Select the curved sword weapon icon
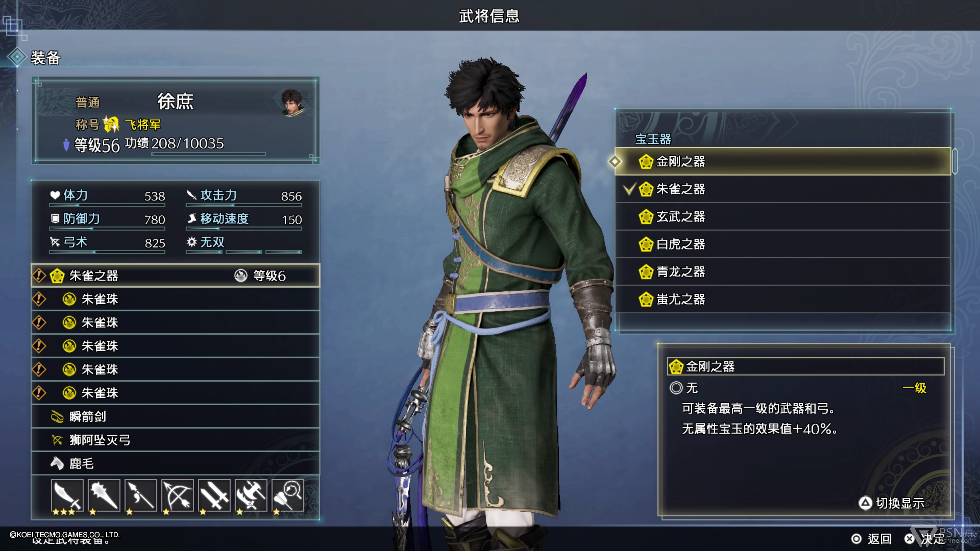This screenshot has width=980, height=551. point(67,495)
